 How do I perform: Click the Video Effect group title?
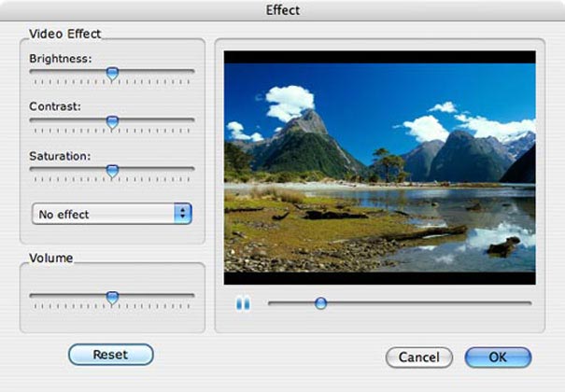(x=64, y=34)
